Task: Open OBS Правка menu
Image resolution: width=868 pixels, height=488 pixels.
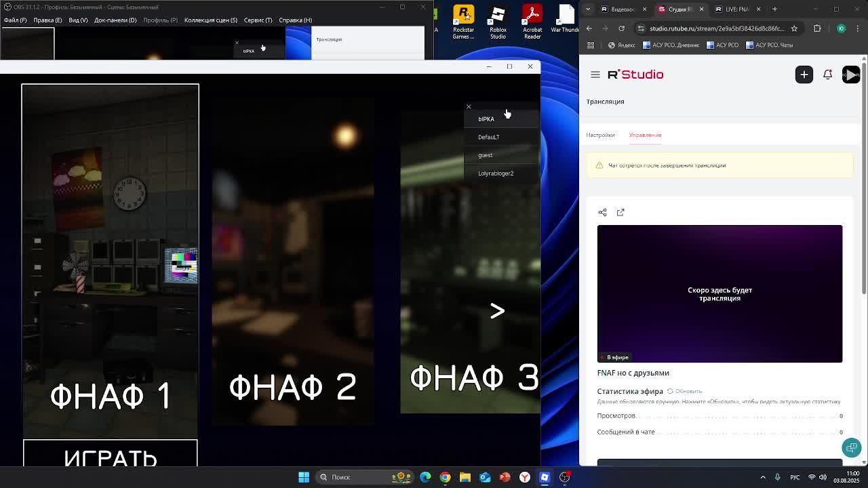Action: [47, 20]
